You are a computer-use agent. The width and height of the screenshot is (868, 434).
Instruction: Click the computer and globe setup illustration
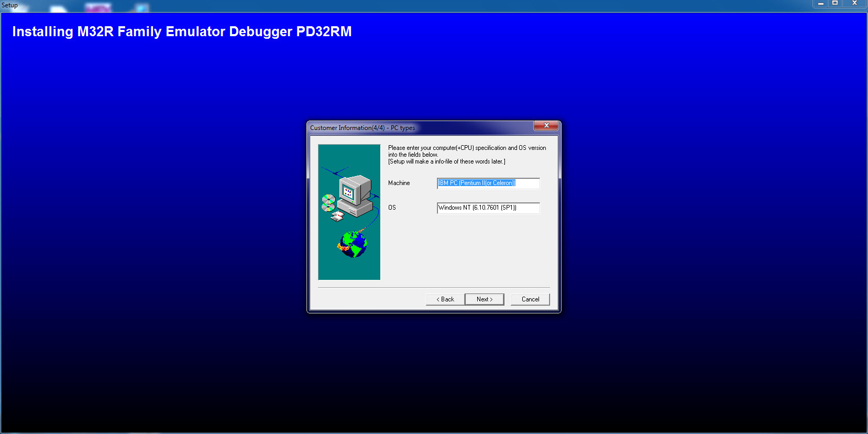(349, 212)
